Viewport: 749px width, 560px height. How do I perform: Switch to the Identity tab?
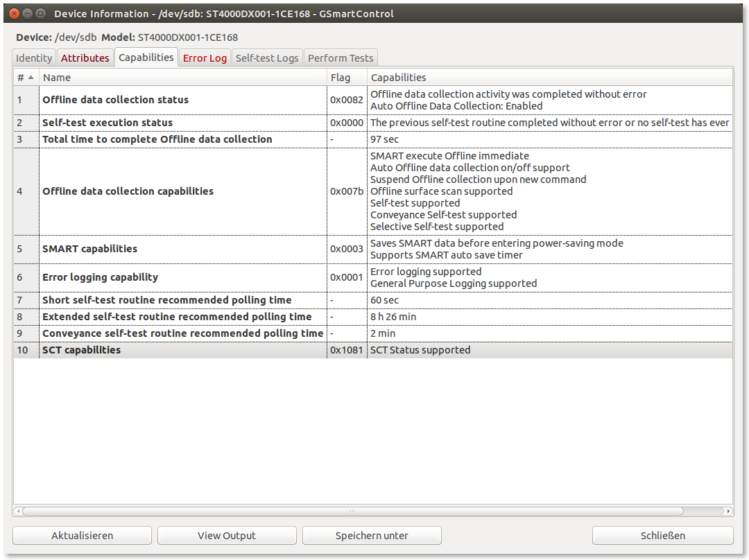coord(34,58)
